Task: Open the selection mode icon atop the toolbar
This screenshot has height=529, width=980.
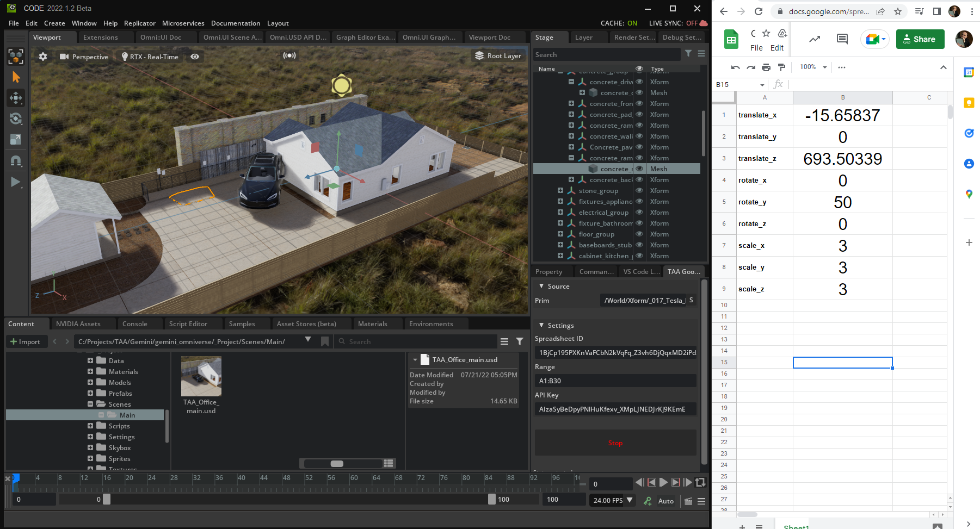Action: click(16, 57)
